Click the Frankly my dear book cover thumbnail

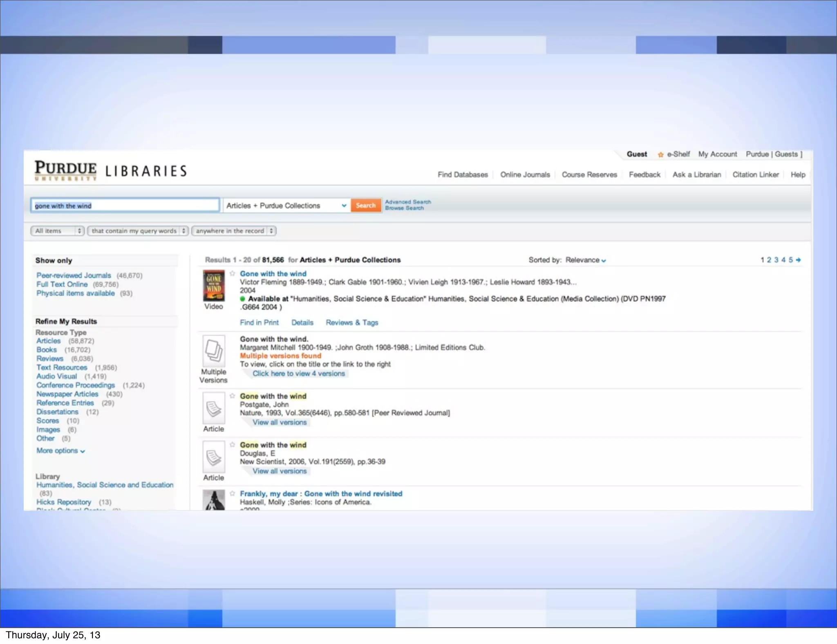tap(214, 500)
